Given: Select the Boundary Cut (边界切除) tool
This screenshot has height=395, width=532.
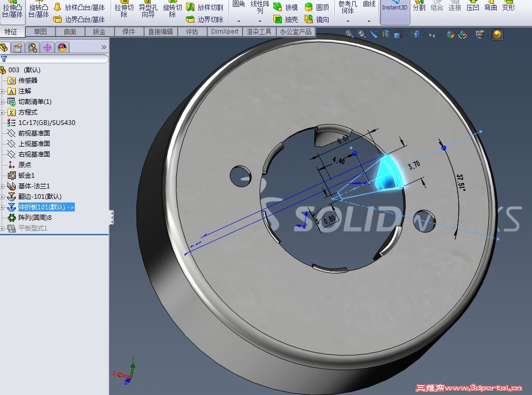Looking at the screenshot, I should pyautogui.click(x=205, y=20).
